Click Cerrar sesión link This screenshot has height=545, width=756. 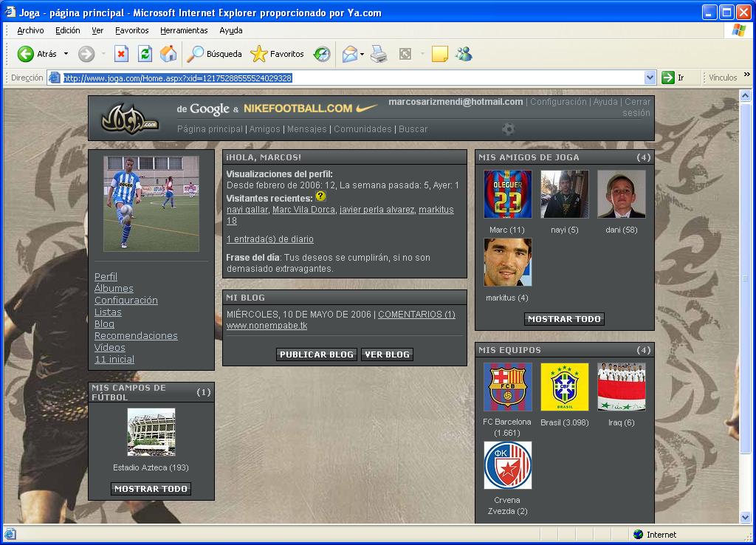[637, 107]
